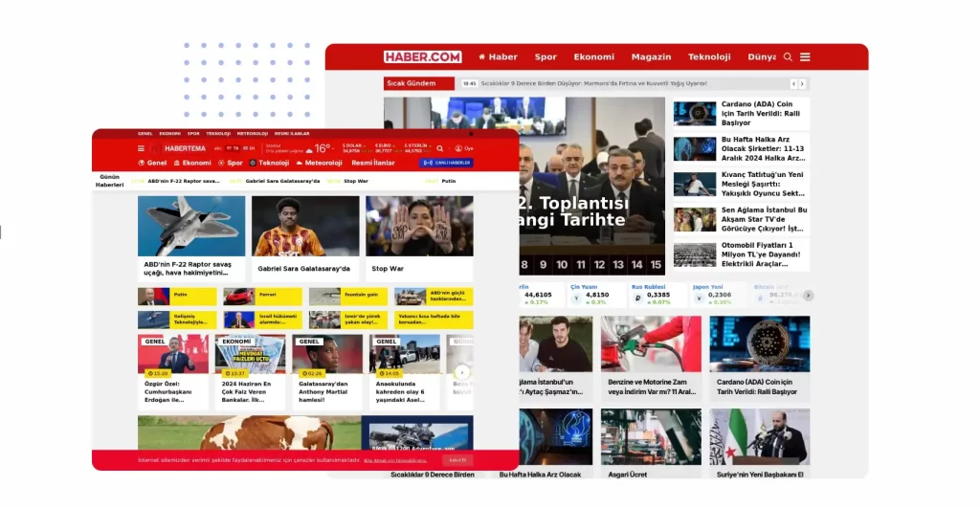Open the Özgür Özel Cumhurbaşkanı article
980x508 pixels.
click(173, 372)
